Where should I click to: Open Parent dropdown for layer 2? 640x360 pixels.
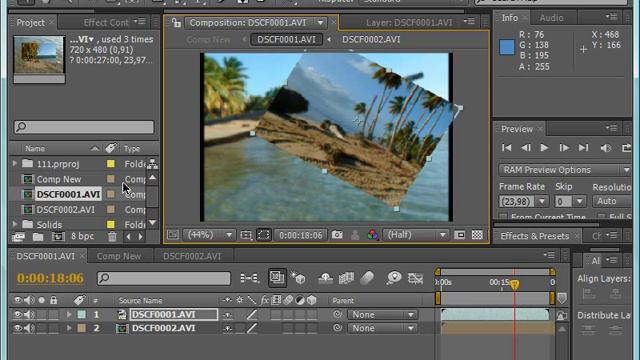click(382, 328)
